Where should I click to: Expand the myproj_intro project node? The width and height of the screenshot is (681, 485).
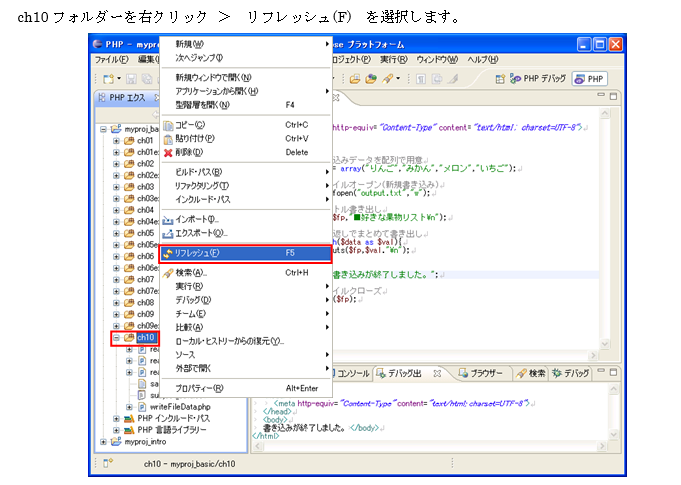tap(103, 441)
